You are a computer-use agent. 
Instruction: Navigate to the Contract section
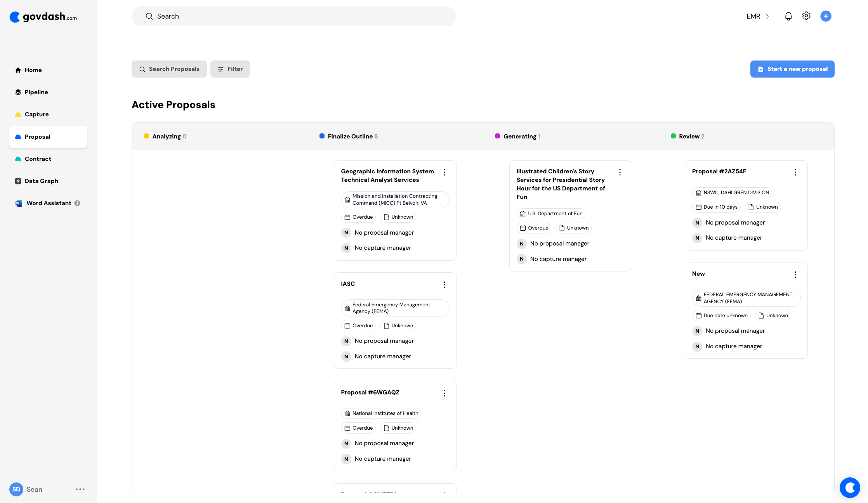[38, 159]
